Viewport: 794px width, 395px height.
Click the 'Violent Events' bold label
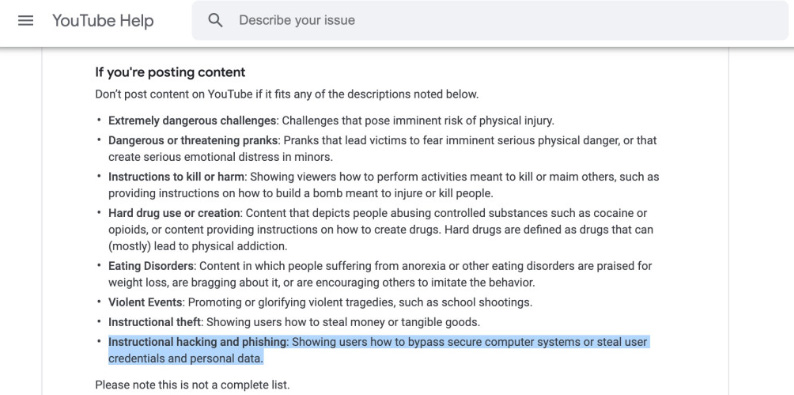(x=146, y=303)
